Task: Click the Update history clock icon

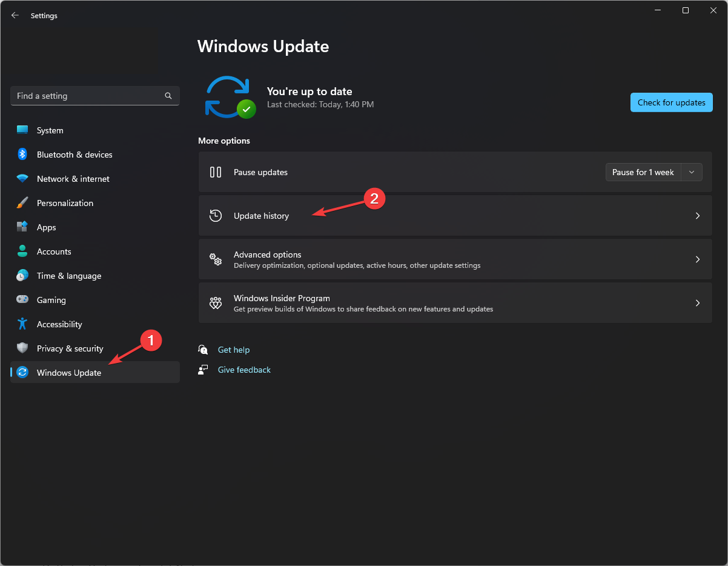Action: tap(216, 215)
